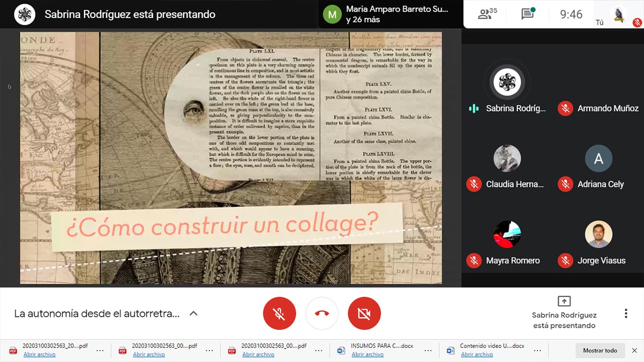
Task: Click Jorge Viasus muted microphone icon
Action: [x=566, y=260]
